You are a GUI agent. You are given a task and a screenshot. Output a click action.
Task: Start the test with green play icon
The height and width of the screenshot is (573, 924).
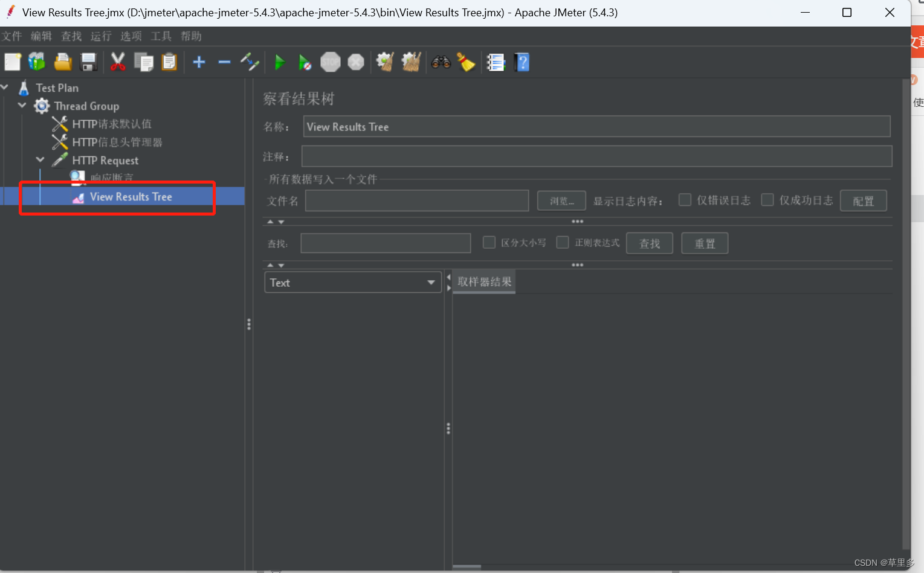click(x=279, y=62)
